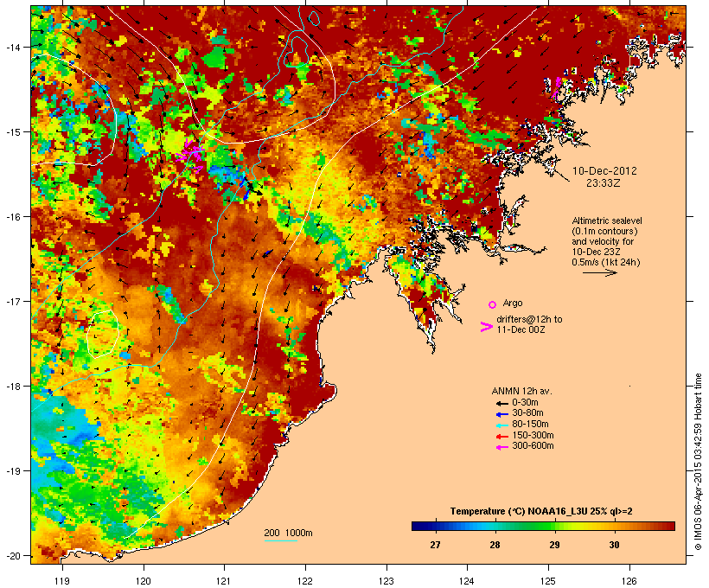Click the small cyan closed contour near 122E 13.7S
The height and width of the screenshot is (588, 709).
314,18
